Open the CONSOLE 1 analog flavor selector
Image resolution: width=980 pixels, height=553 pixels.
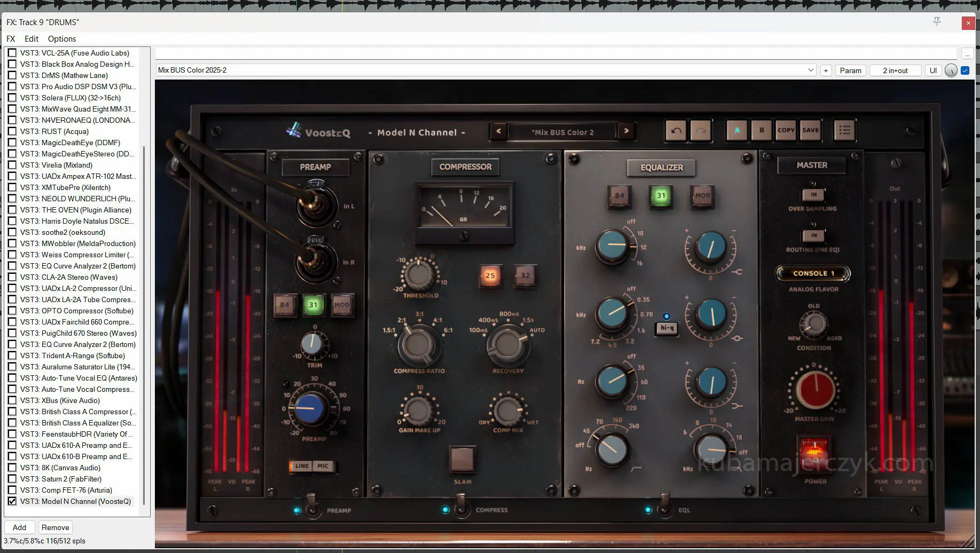(812, 273)
